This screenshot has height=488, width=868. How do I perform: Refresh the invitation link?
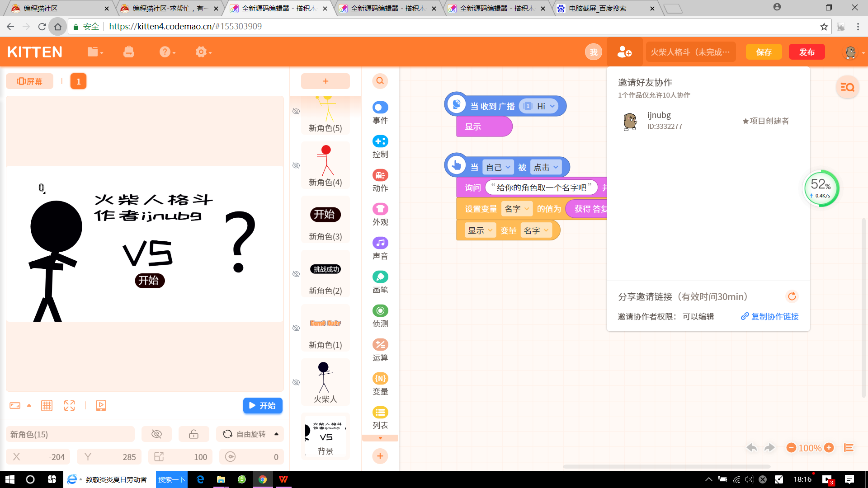point(792,296)
